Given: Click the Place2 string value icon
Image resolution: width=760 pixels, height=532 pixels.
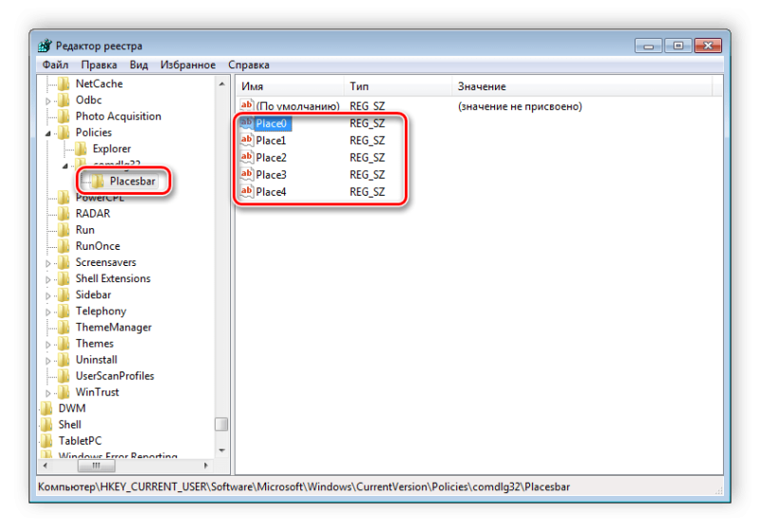Looking at the screenshot, I should (247, 157).
